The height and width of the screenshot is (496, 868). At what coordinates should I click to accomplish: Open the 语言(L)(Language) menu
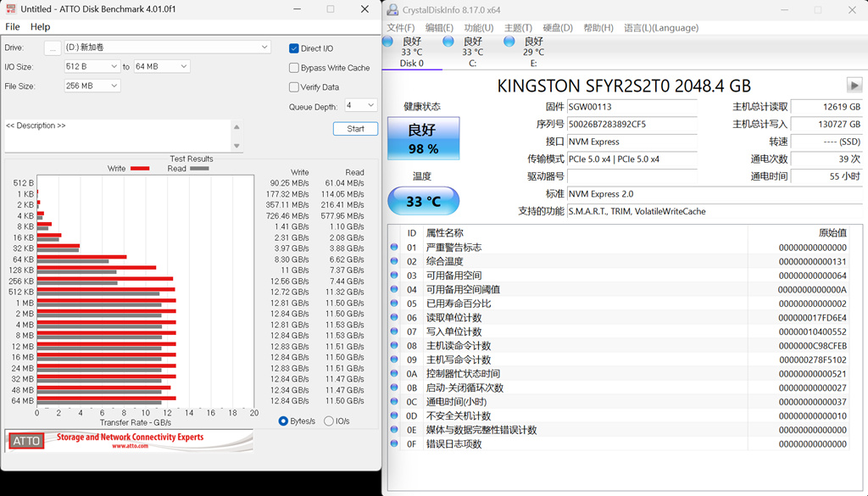[x=661, y=28]
